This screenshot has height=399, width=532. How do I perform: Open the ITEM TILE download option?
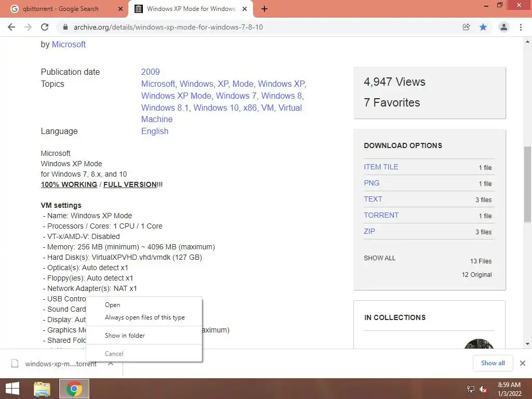pos(381,167)
